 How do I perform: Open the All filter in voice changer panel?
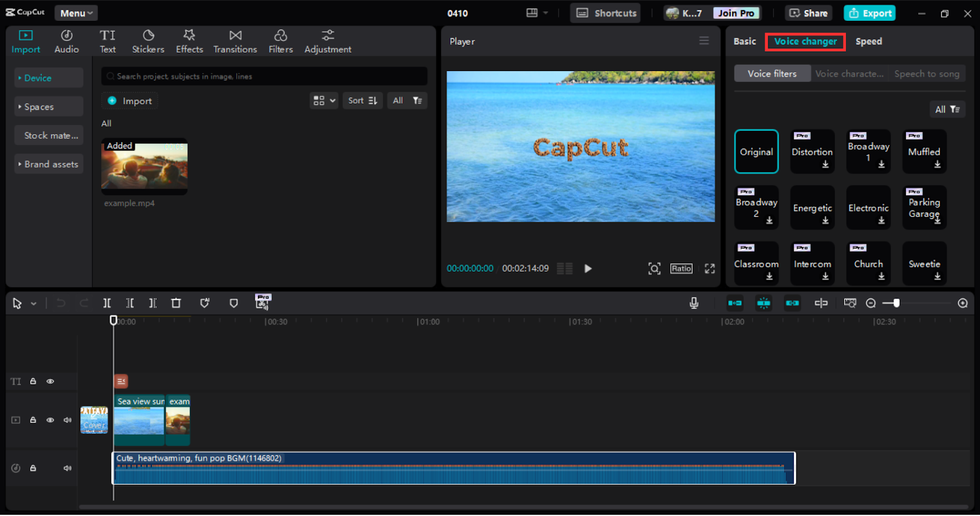coord(947,109)
